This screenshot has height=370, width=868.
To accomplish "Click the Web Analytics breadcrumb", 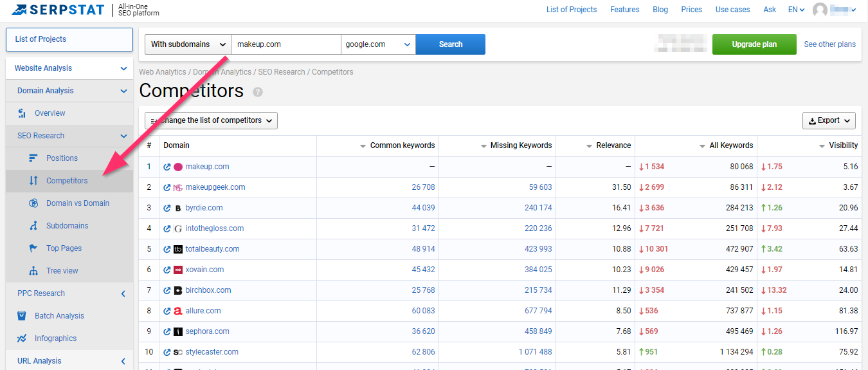I will [163, 72].
